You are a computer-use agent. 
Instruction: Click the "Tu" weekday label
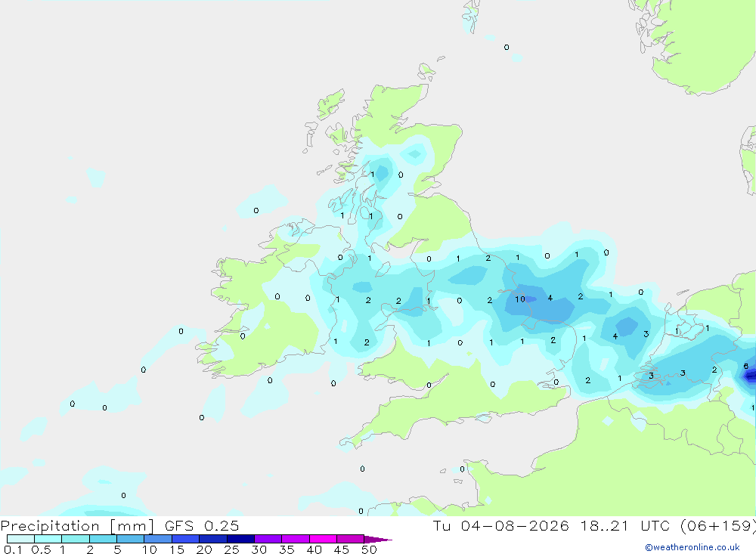[442, 525]
